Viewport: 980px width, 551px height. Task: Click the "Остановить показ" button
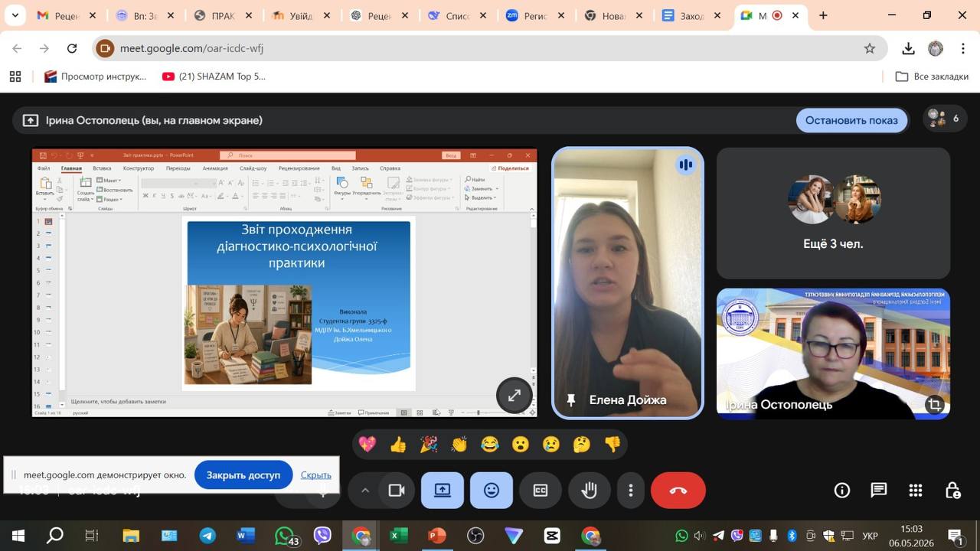(851, 120)
